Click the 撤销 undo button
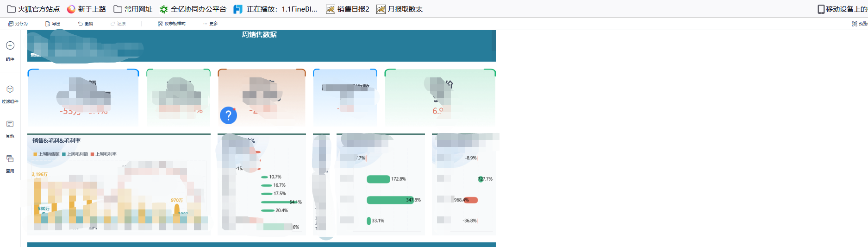Image resolution: width=868 pixels, height=247 pixels. coord(86,24)
